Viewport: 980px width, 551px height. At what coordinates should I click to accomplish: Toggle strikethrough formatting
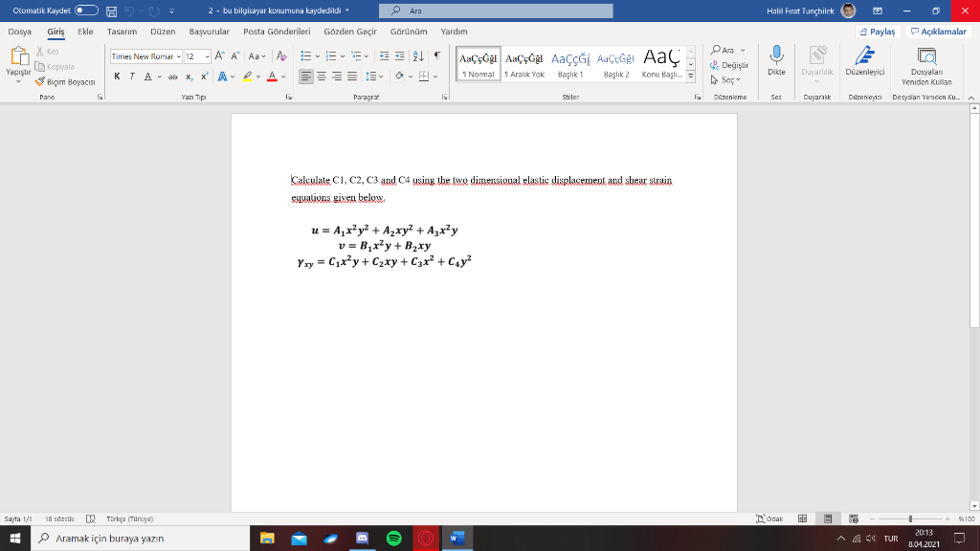coord(172,77)
